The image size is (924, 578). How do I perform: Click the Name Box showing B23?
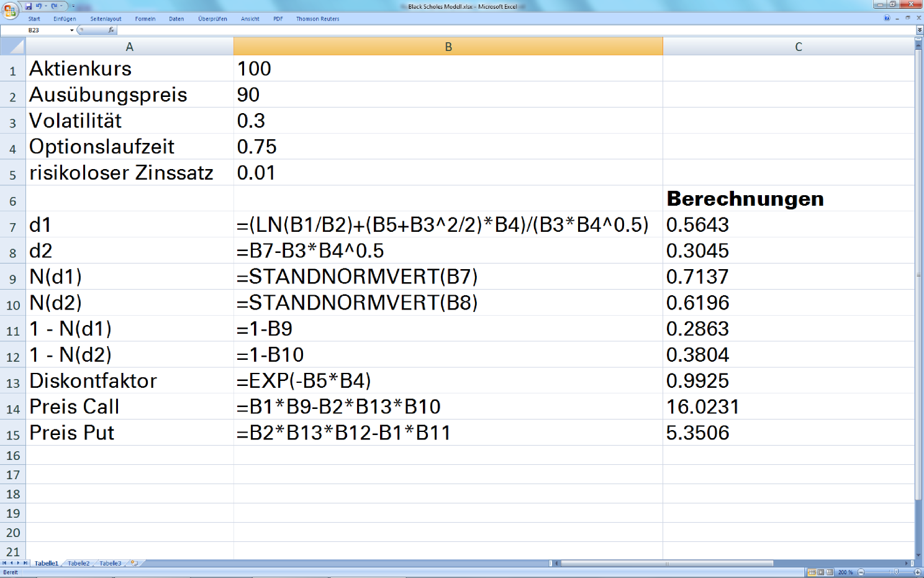tap(34, 30)
